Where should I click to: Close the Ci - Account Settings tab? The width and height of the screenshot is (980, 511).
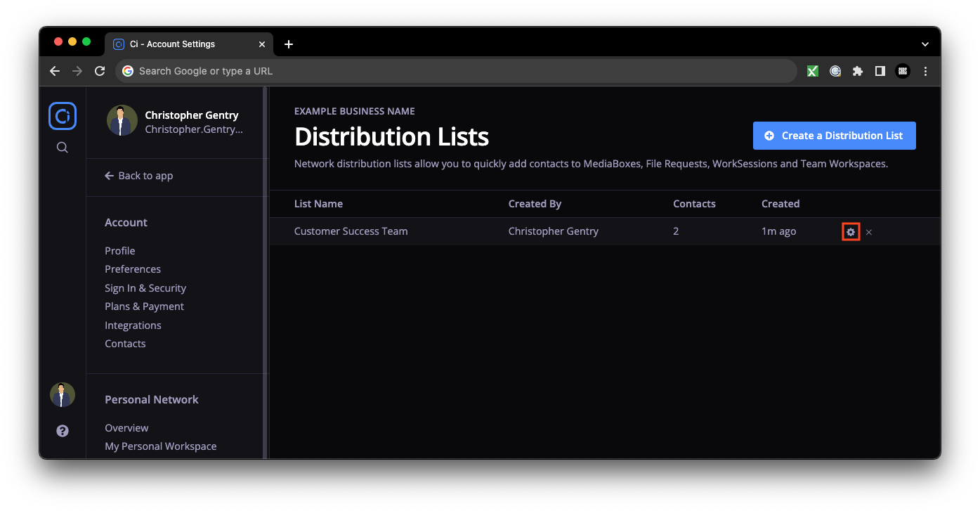tap(262, 44)
